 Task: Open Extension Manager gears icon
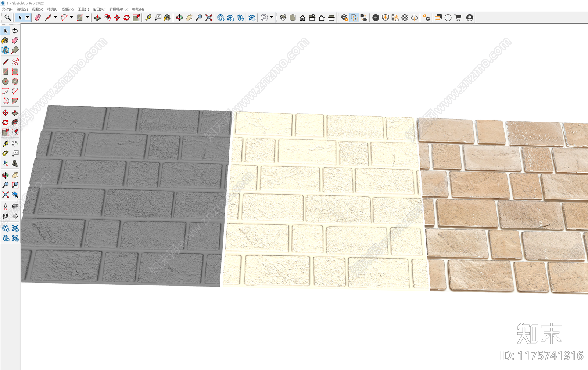point(426,18)
